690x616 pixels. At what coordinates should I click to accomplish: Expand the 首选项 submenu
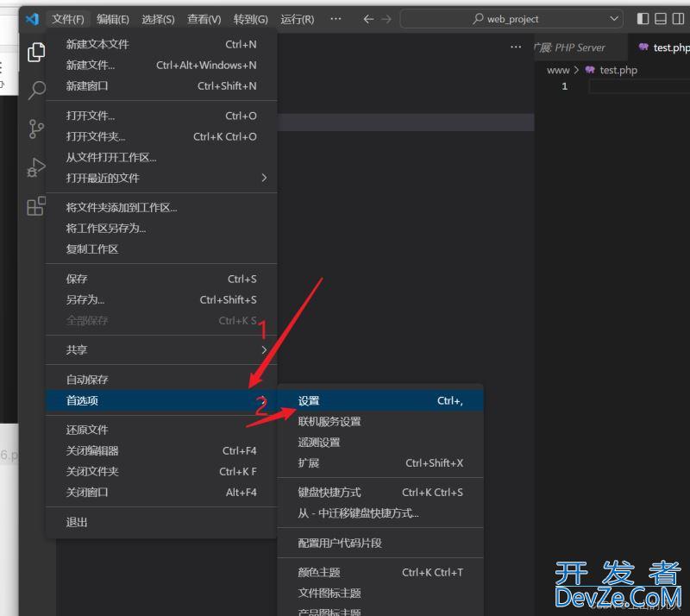(x=161, y=400)
